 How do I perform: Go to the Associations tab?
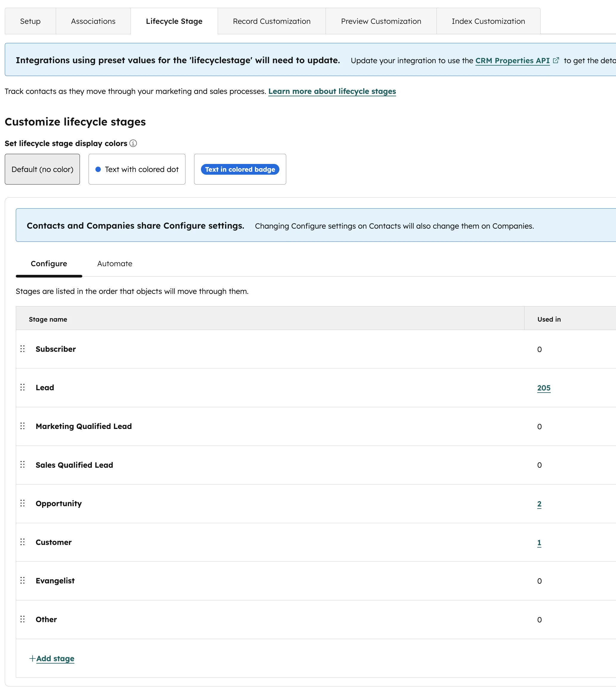[x=93, y=21]
